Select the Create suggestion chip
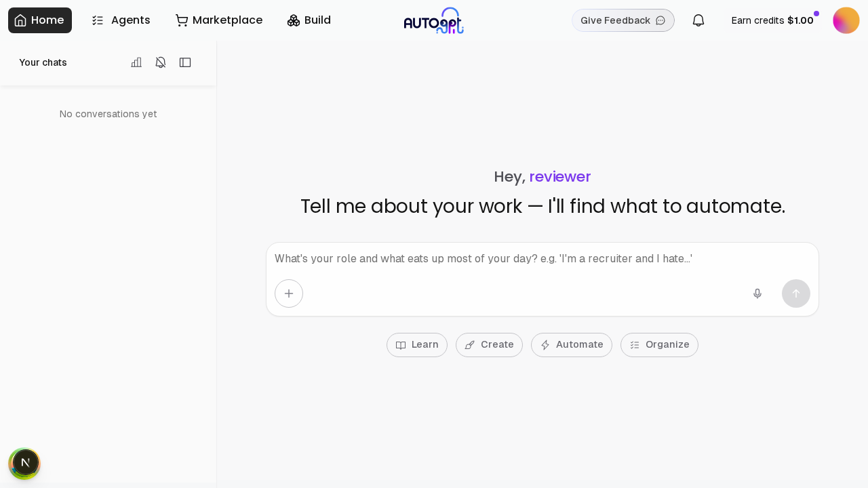 pos(489,345)
